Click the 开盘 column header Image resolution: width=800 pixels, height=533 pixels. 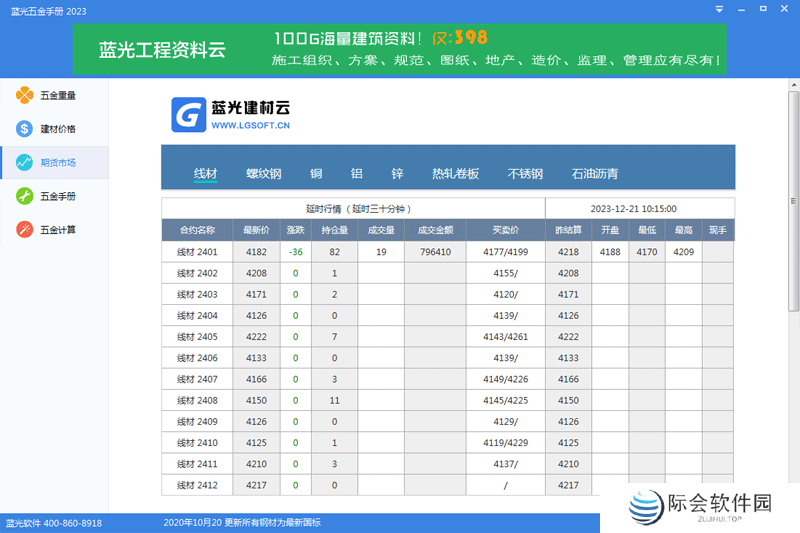(x=610, y=231)
